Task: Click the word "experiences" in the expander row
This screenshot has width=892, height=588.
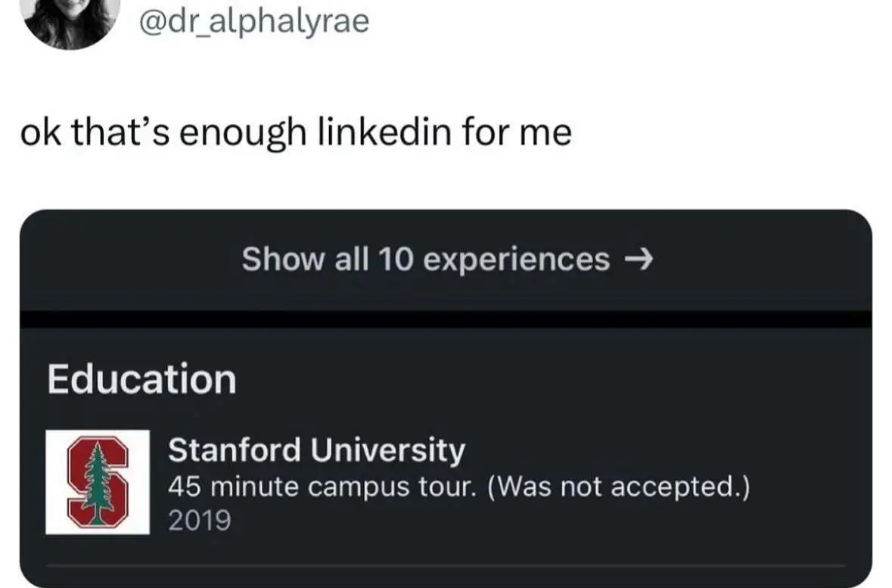Action: tap(516, 260)
